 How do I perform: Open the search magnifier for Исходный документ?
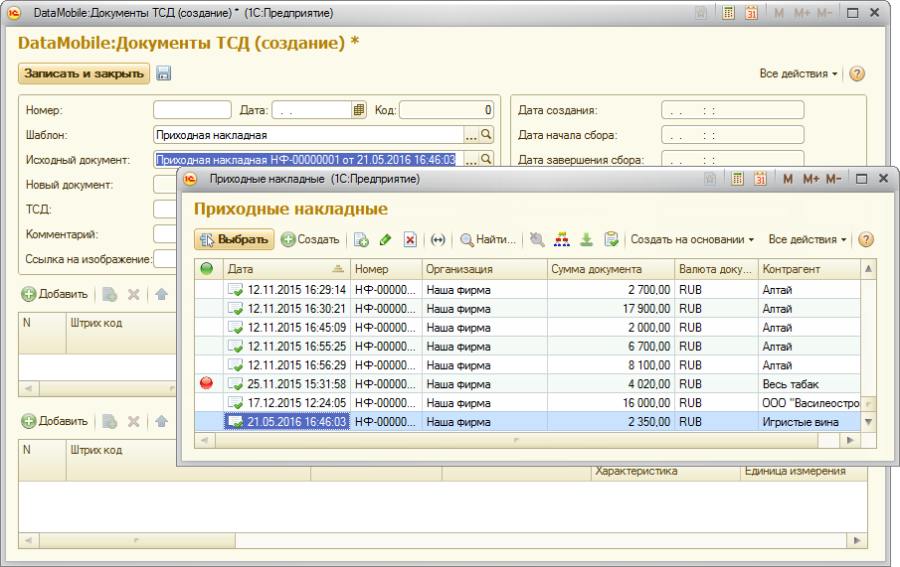coord(486,159)
